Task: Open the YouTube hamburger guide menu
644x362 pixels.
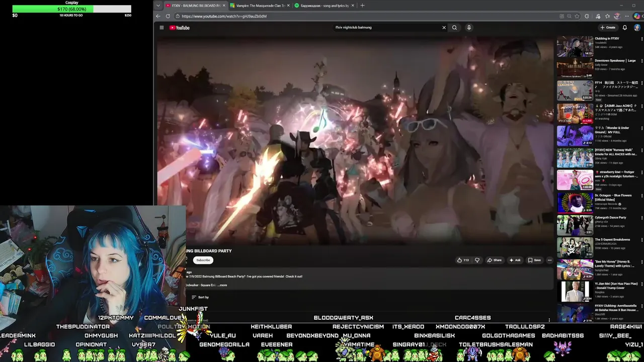Action: coord(162,28)
